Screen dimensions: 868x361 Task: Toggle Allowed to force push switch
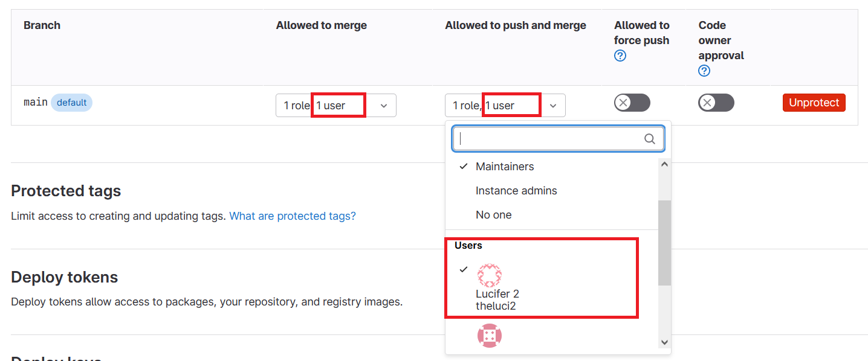click(632, 103)
